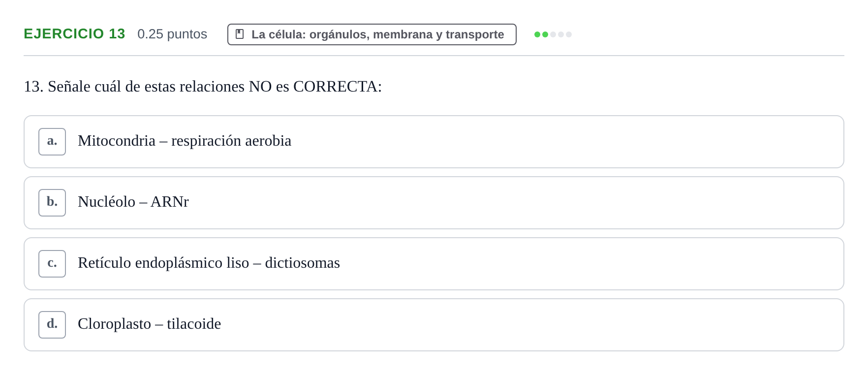Click the EJERCICIO 13 heading

tap(74, 33)
